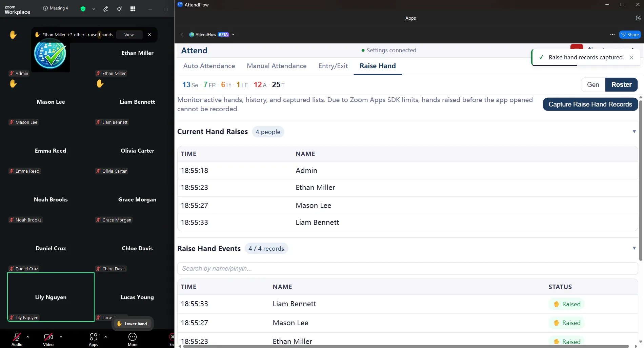The height and width of the screenshot is (348, 644).
Task: Toggle the Video camera button
Action: (x=48, y=339)
